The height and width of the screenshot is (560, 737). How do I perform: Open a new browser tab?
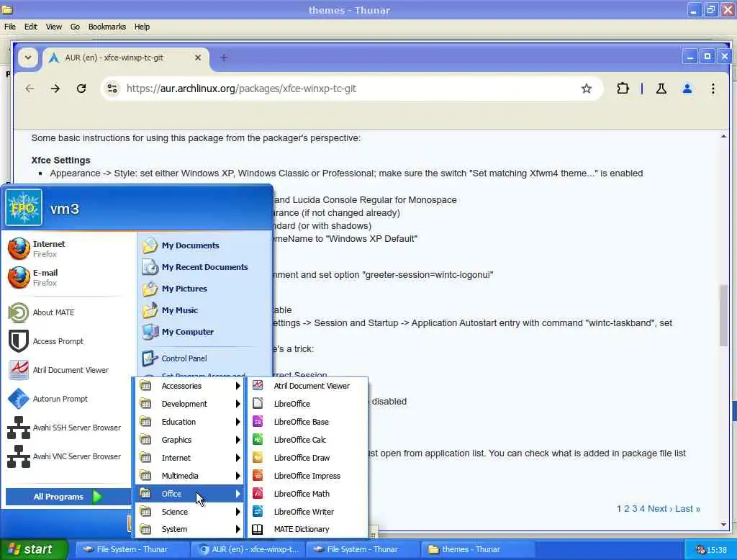(x=224, y=58)
